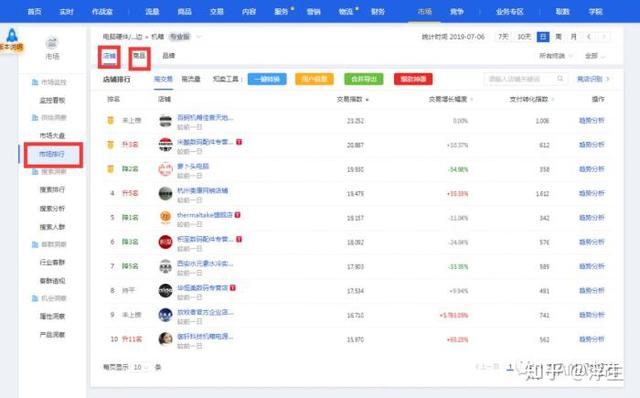Expand the 市场监控 sidebar folder
Screen dimensions: 640x398
click(x=49, y=82)
